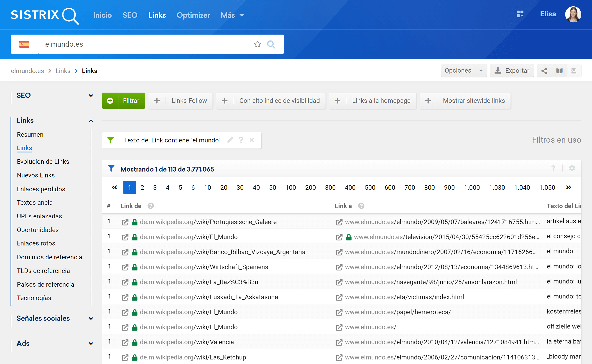Click the dashboard grid icon beside Elisa
Viewport: 592px width, 364px height.
[520, 14]
